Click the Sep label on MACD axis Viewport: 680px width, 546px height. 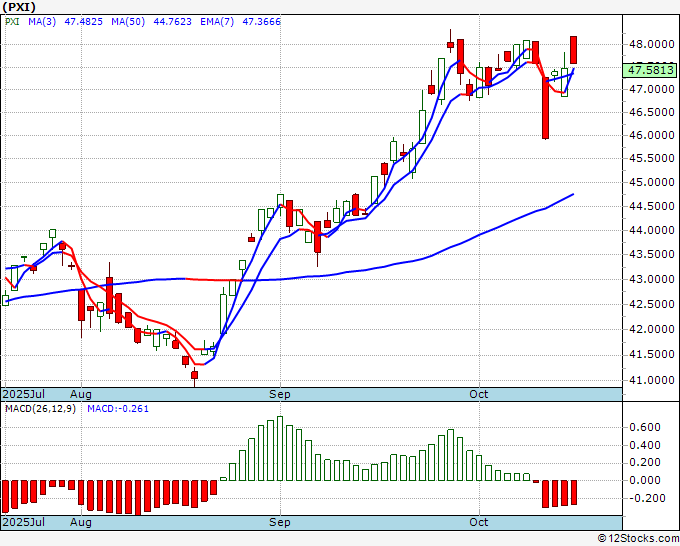[x=280, y=522]
